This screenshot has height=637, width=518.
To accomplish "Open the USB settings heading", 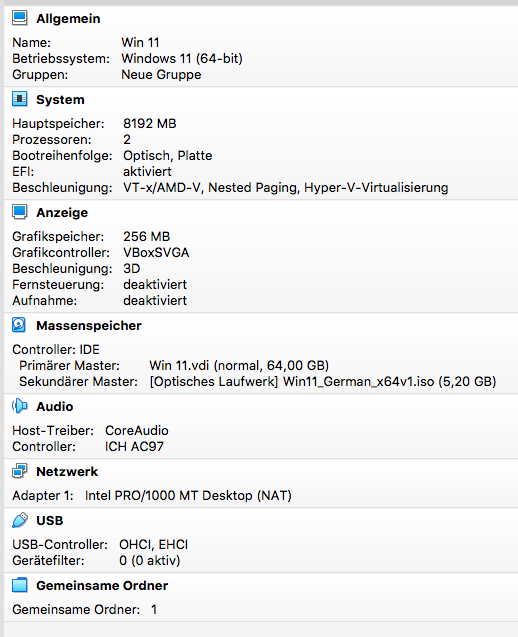I will [50, 520].
